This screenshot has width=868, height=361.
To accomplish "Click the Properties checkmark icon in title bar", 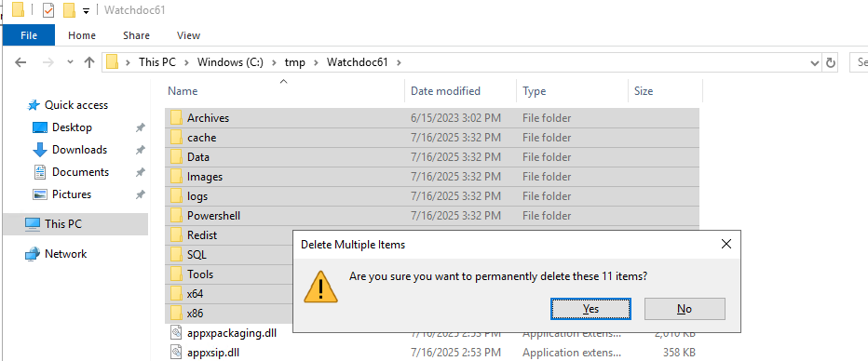I will coord(48,10).
